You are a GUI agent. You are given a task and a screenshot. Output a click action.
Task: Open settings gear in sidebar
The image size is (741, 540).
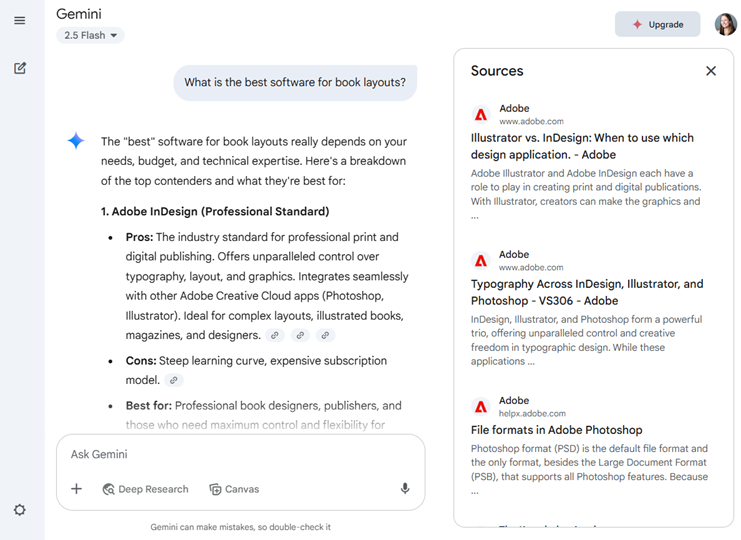point(19,510)
